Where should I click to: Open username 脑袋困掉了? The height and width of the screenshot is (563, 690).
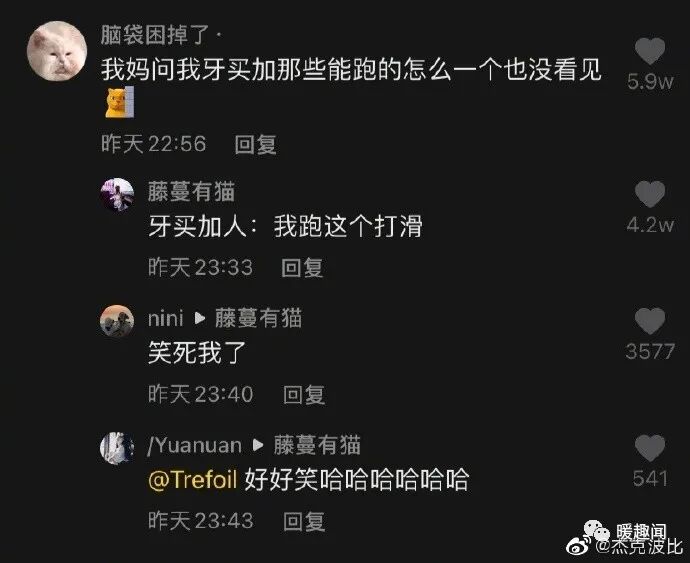(x=154, y=35)
